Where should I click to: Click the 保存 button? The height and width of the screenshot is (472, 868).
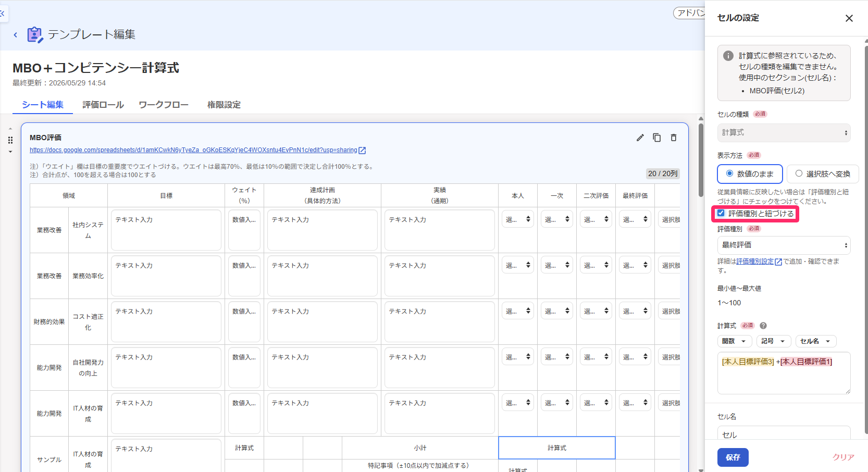coord(733,457)
